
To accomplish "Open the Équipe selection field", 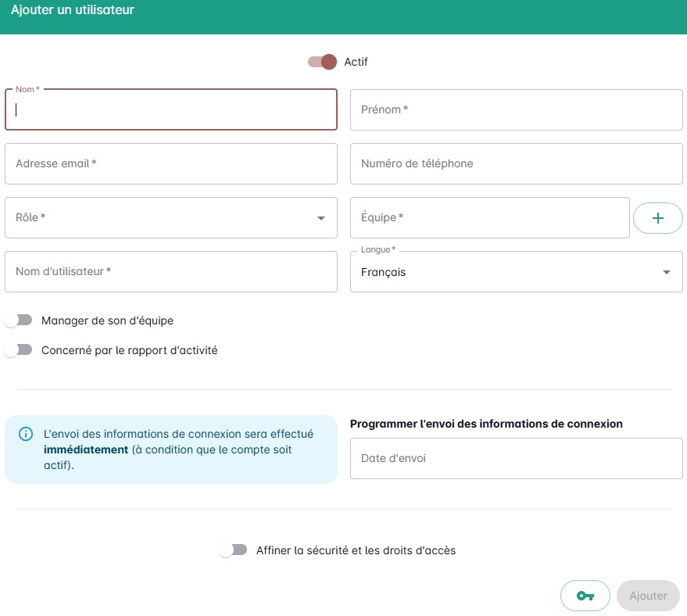I will [x=489, y=217].
